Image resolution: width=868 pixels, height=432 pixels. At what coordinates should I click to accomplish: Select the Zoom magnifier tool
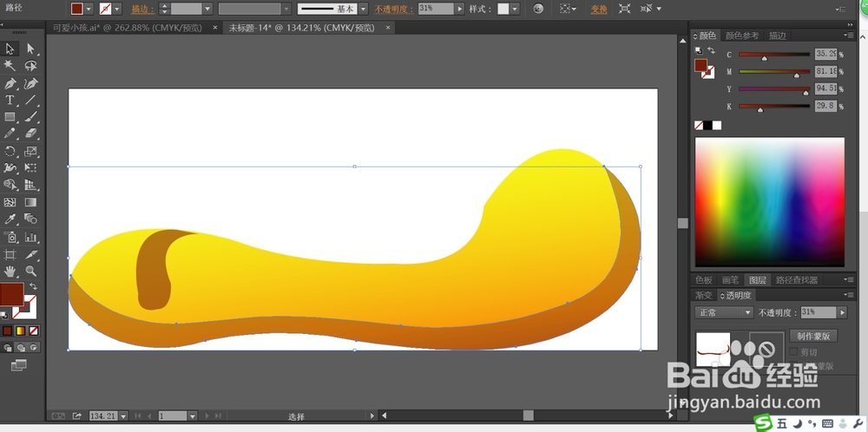coord(30,271)
